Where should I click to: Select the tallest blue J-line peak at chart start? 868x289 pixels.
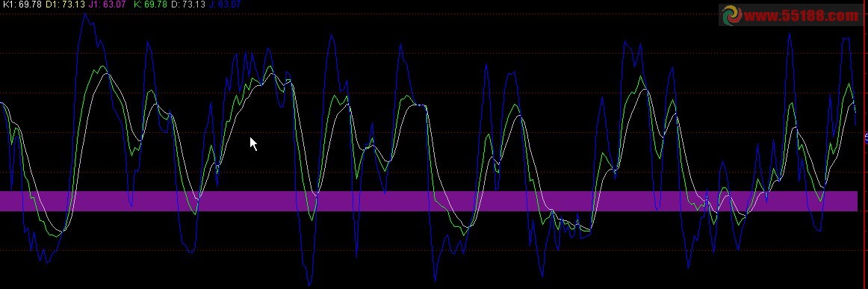pos(84,14)
